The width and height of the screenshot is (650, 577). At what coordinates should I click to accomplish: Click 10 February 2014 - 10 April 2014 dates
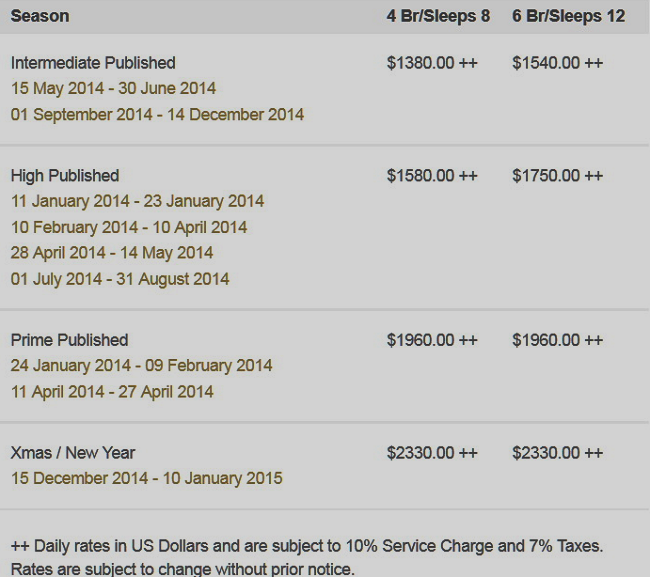tap(129, 227)
